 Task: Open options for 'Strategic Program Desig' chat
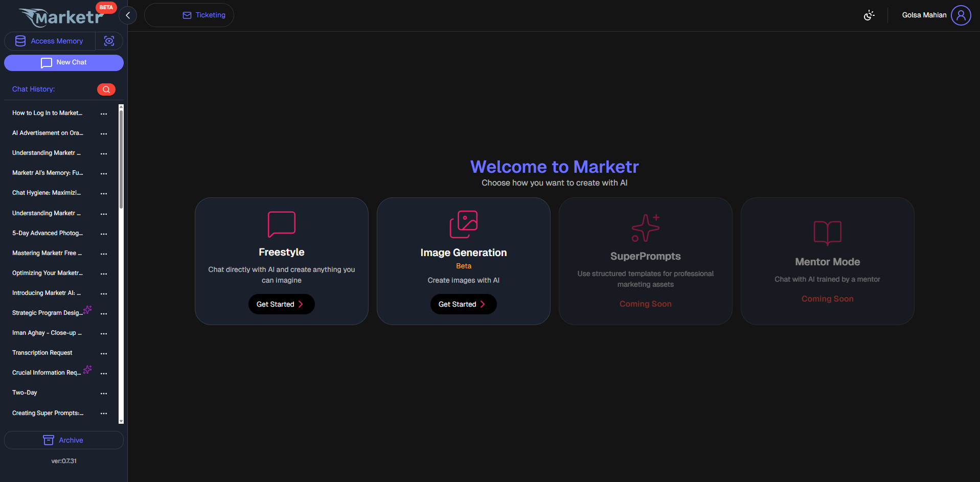tap(104, 313)
